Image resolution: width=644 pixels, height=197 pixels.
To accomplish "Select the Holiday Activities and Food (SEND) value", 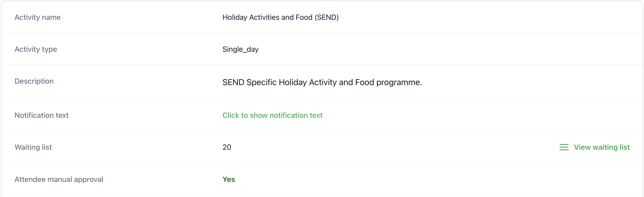I will tap(280, 17).
